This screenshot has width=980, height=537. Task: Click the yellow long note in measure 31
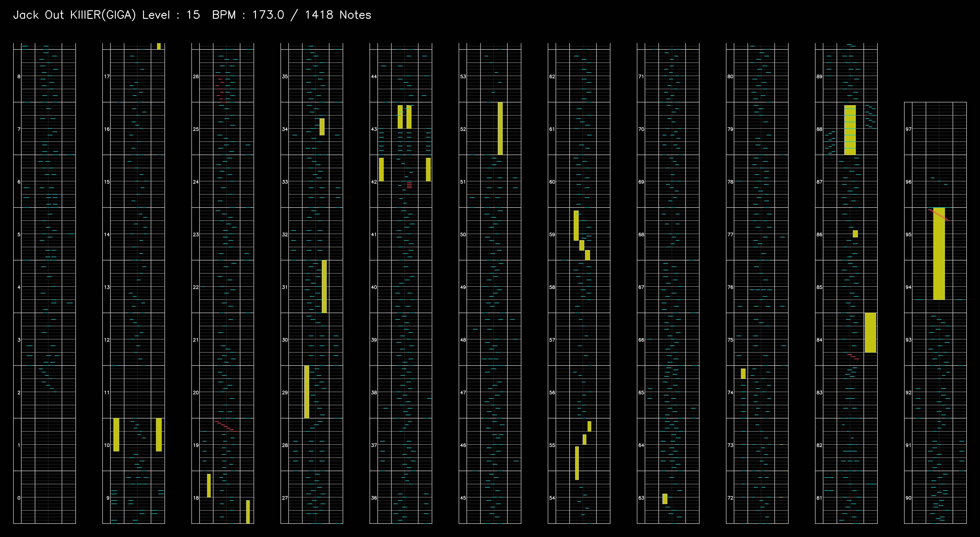click(x=324, y=287)
